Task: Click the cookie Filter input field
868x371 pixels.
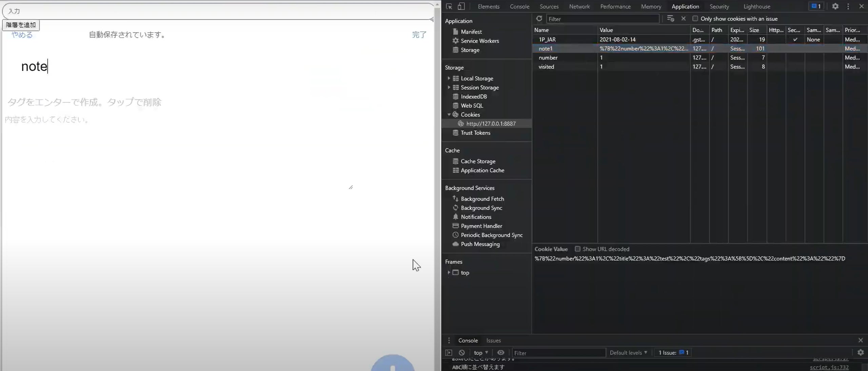Action: click(602, 19)
